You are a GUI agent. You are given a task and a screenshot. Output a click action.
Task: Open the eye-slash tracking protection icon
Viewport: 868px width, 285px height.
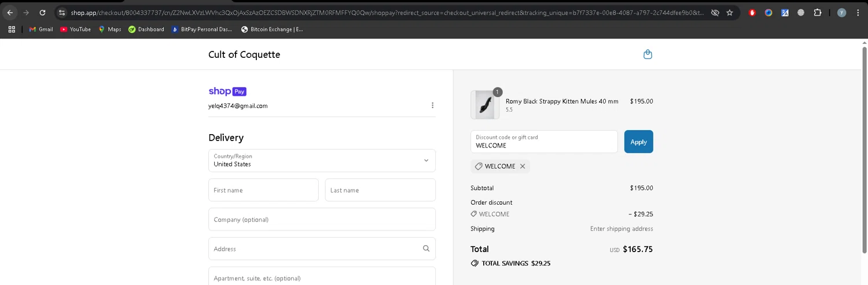click(x=715, y=12)
